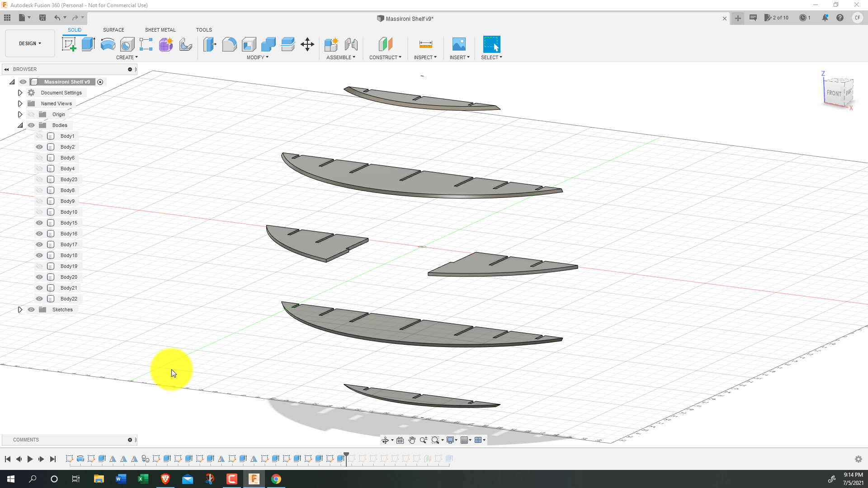Click the MODIFY menu label
This screenshot has width=868, height=488.
click(257, 57)
